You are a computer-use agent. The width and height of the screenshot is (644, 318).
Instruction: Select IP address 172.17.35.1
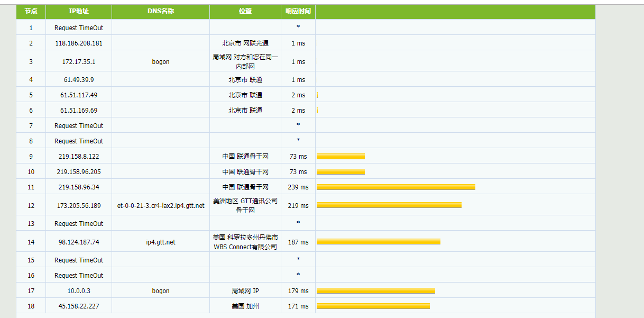(79, 62)
